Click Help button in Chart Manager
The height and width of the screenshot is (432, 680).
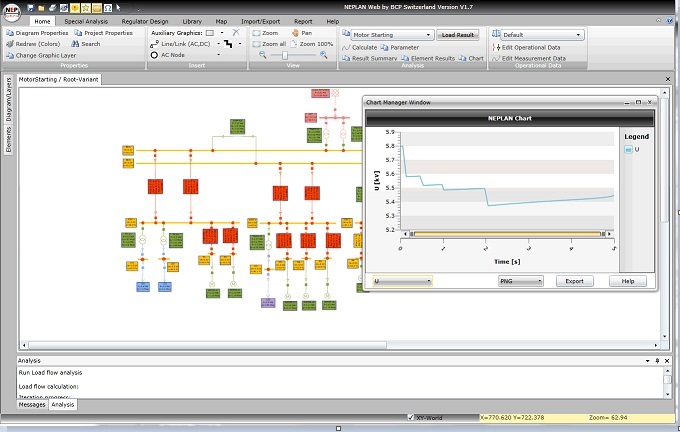[x=628, y=281]
